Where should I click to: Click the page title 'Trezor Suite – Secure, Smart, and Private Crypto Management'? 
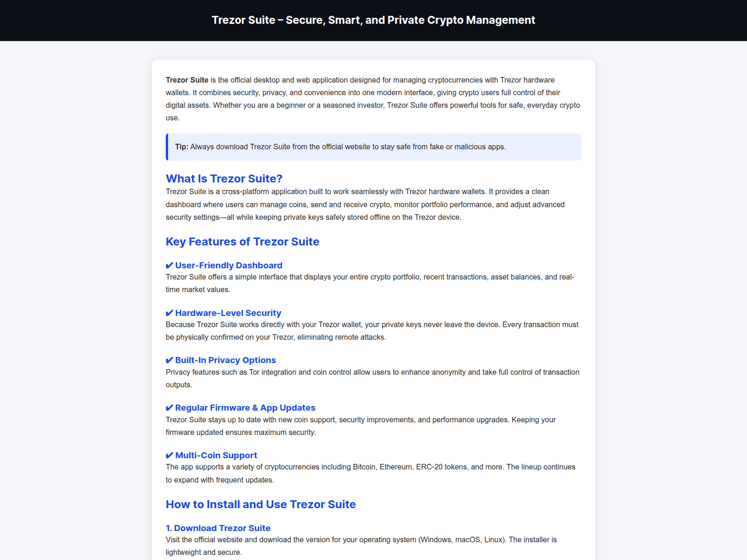[373, 20]
